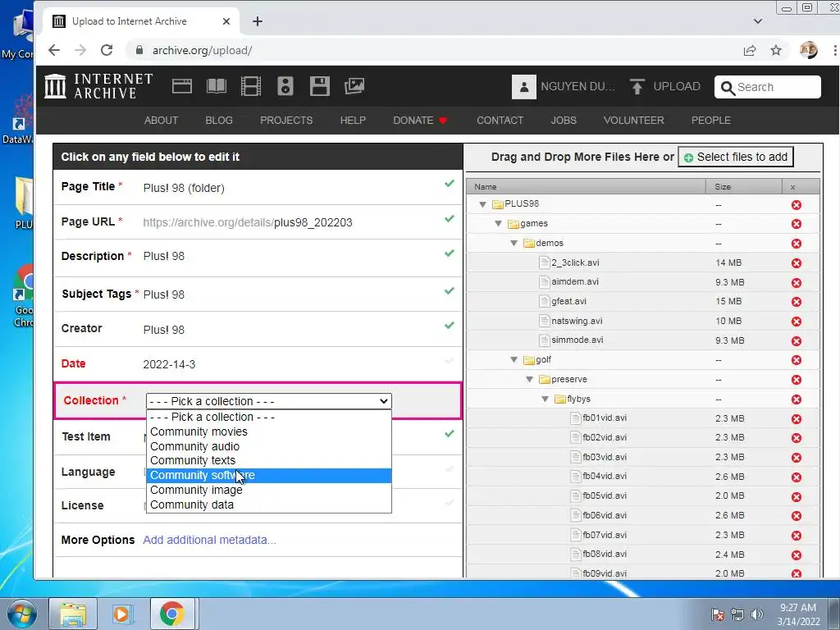Viewport: 840px width, 630px height.
Task: Open File Explorer from the taskbar
Action: tap(73, 614)
